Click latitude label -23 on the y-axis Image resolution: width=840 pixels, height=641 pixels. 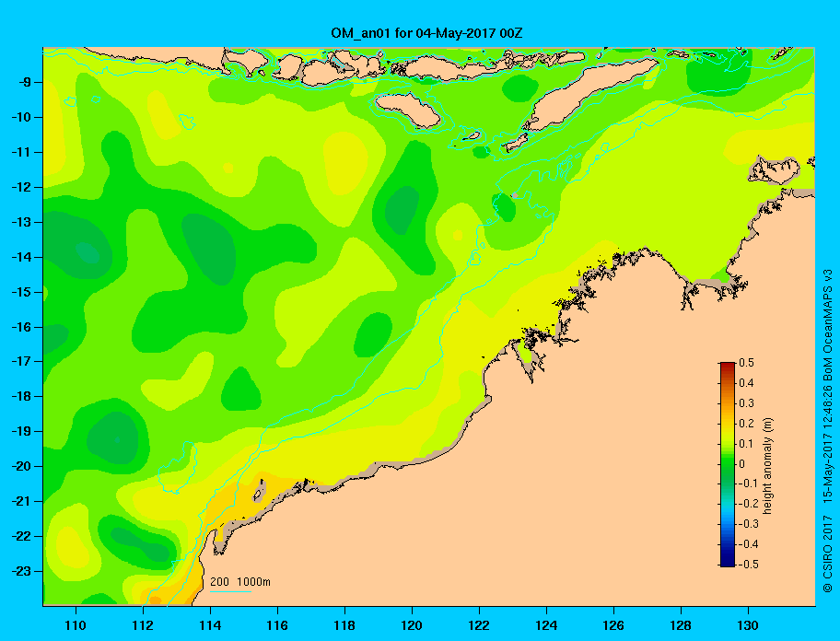[x=21, y=571]
